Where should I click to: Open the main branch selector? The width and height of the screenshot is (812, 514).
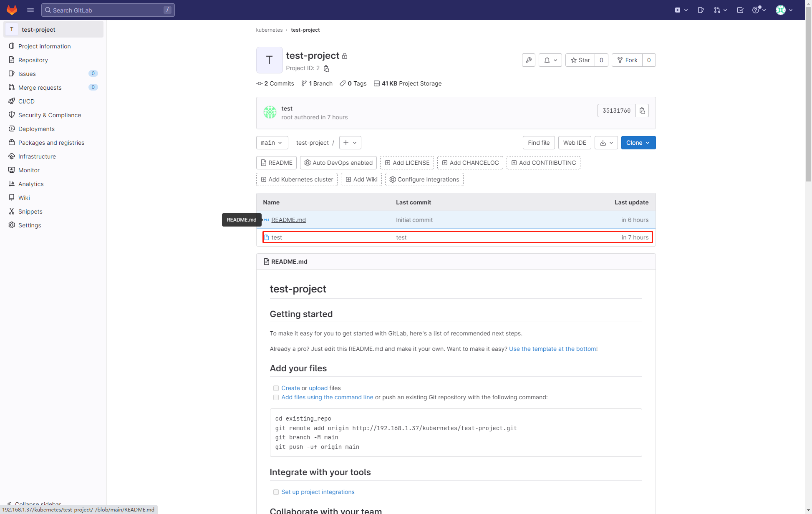coord(272,143)
